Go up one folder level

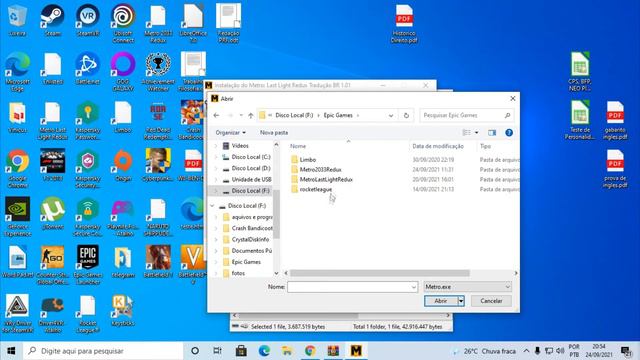pos(250,116)
